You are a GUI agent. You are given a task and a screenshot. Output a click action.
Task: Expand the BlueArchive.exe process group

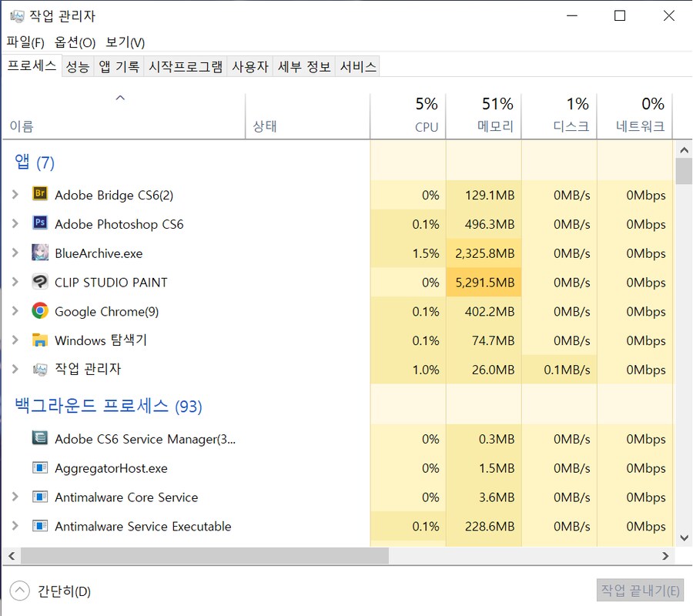(x=15, y=253)
